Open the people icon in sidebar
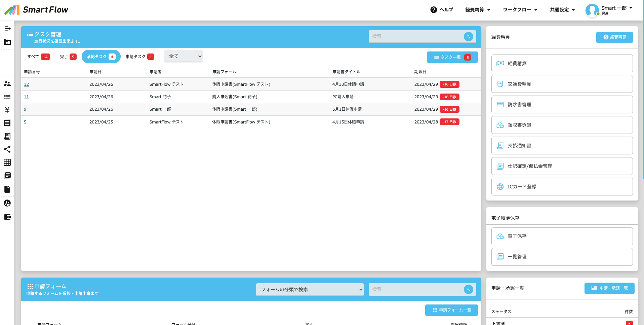The height and width of the screenshot is (325, 644). point(7,84)
